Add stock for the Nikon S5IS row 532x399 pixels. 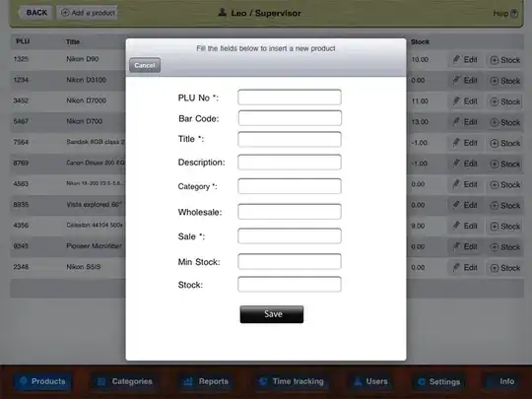tap(504, 268)
